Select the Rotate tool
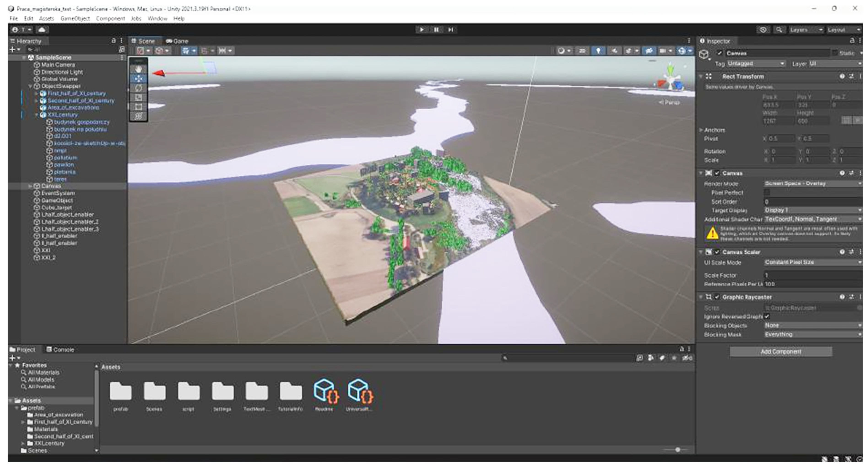This screenshot has width=868, height=469. pyautogui.click(x=138, y=88)
